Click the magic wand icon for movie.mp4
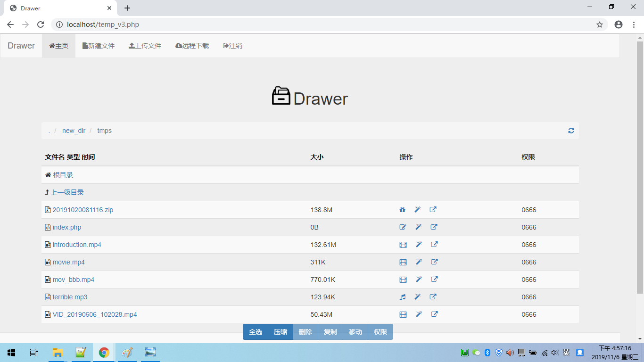Image resolution: width=644 pixels, height=362 pixels. 419,262
